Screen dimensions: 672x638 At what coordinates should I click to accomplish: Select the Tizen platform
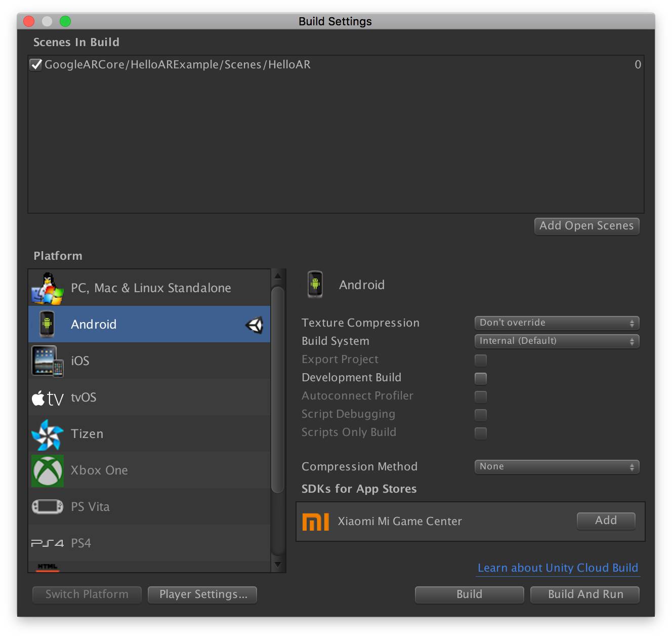(149, 433)
